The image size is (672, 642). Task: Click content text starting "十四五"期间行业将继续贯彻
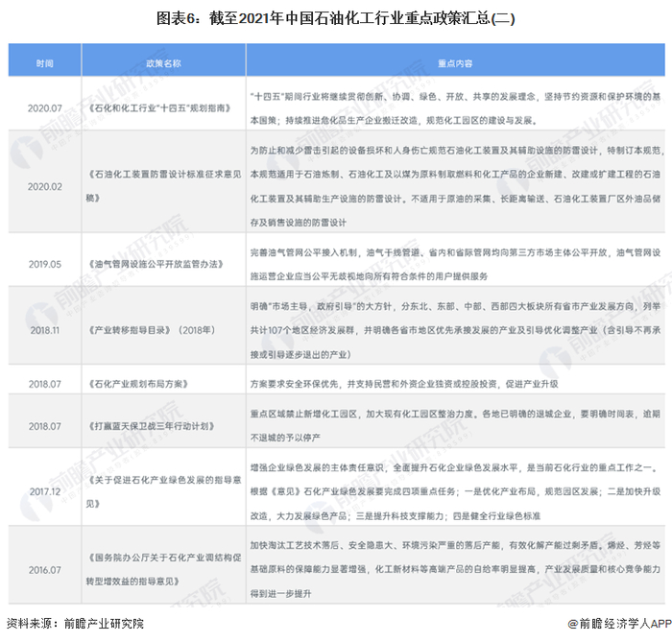(456, 108)
